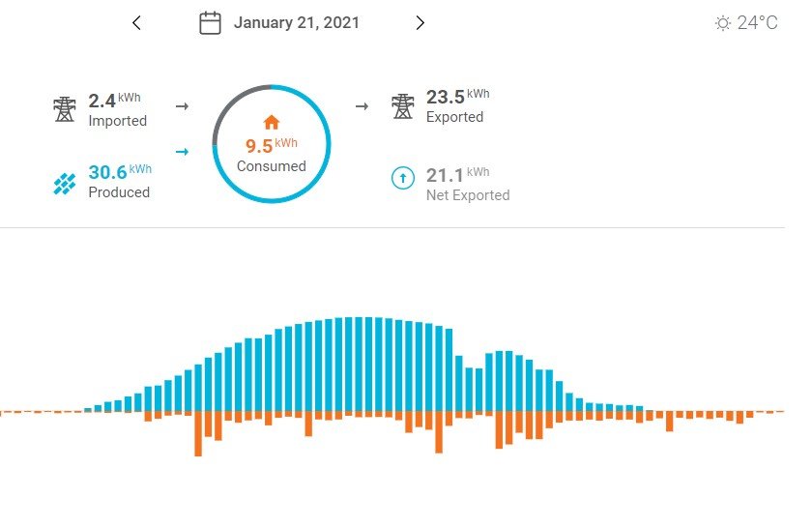Image resolution: width=812 pixels, height=527 pixels.
Task: Click the orange house Consumed icon
Action: [x=272, y=122]
